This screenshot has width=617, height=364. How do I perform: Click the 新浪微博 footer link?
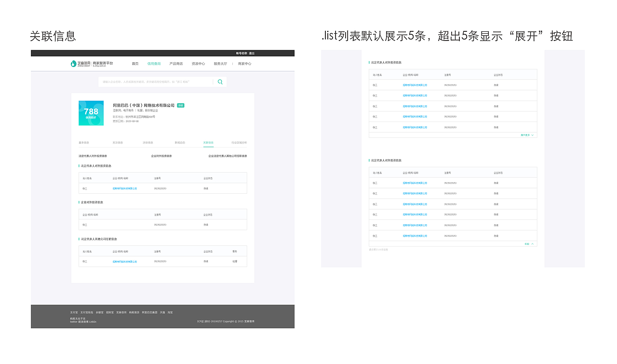click(x=83, y=322)
